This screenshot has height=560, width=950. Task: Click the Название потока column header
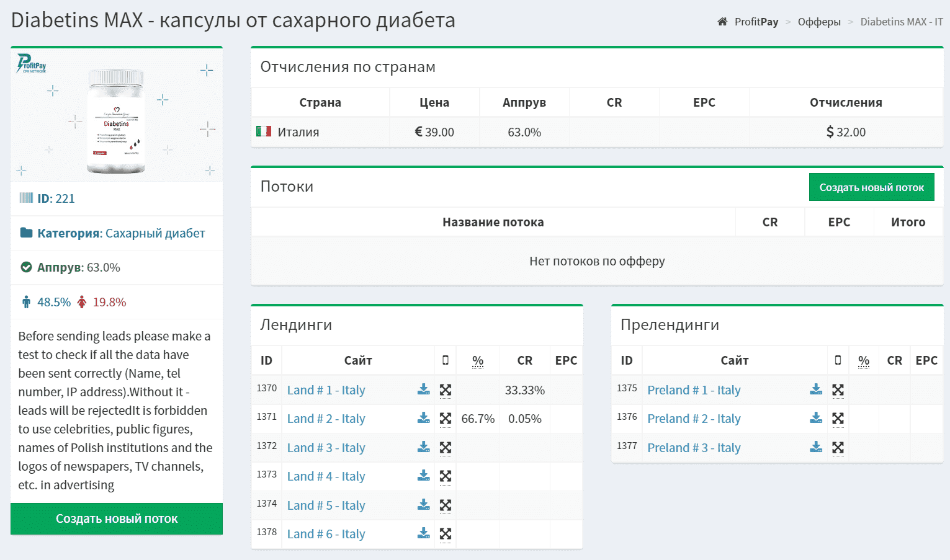click(493, 222)
